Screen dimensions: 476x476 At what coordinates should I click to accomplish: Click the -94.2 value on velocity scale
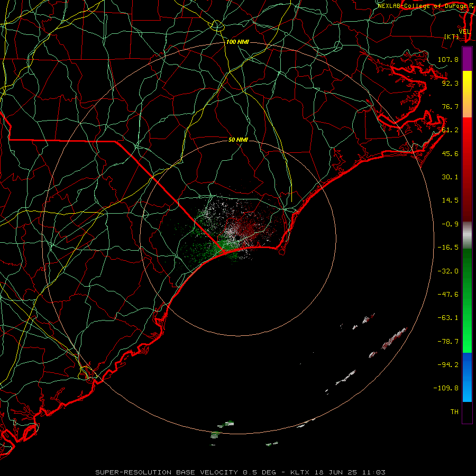pos(448,364)
